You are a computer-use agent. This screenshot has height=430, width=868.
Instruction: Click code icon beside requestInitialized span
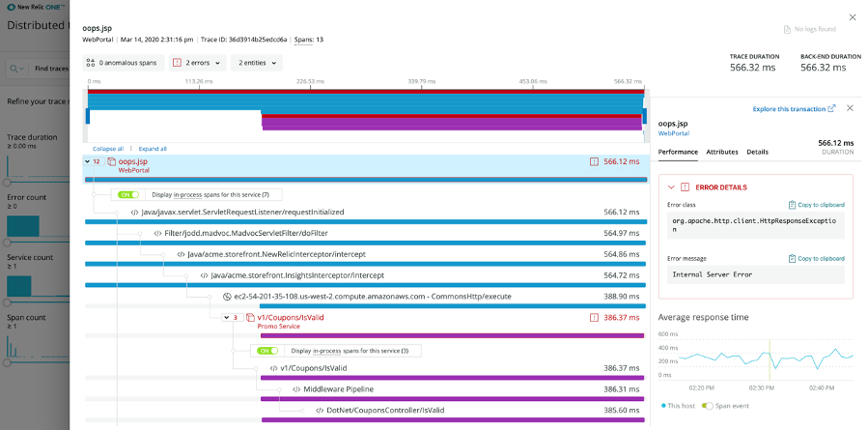click(134, 213)
